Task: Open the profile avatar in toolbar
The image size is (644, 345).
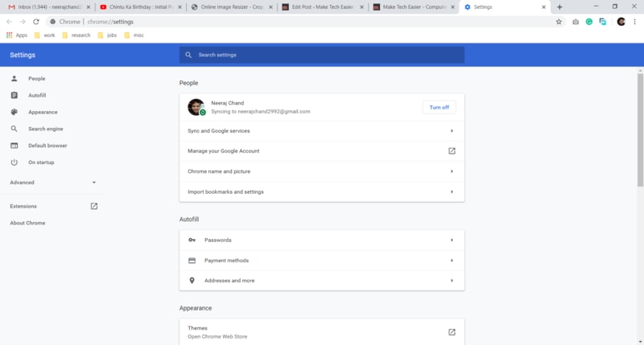Action: 621,22
